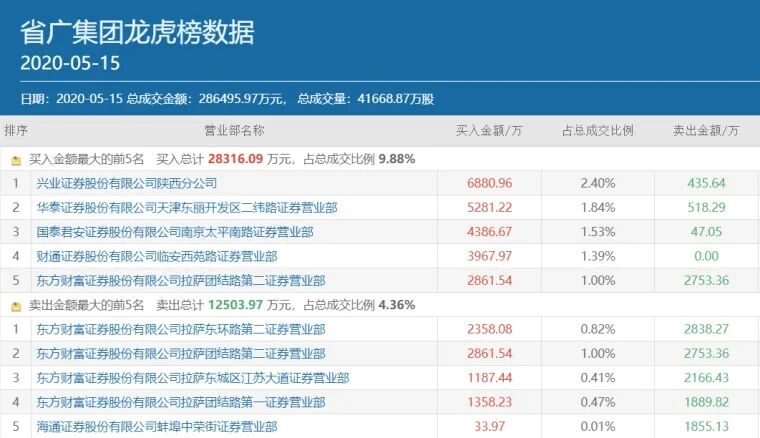Select buy amount 1187.44

[490, 377]
